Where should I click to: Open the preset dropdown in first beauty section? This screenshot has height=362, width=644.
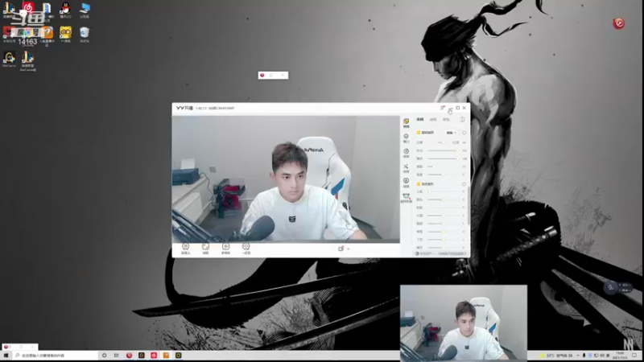(451, 133)
